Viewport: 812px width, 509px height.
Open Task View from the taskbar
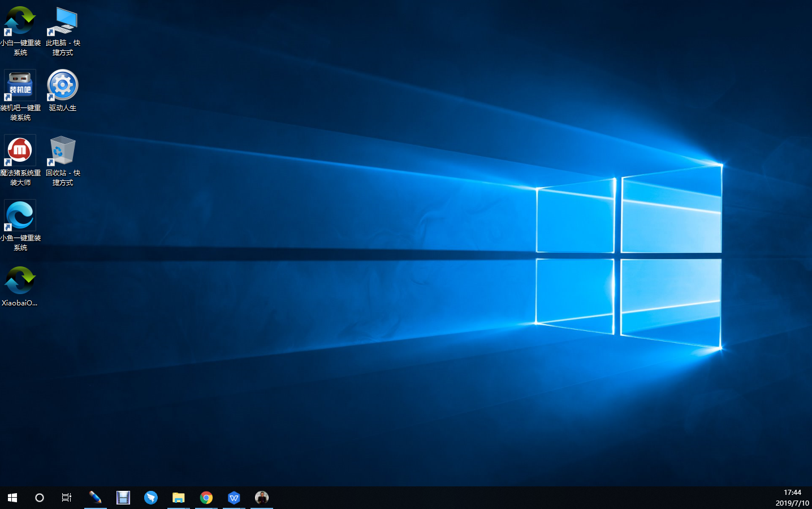[x=67, y=498]
